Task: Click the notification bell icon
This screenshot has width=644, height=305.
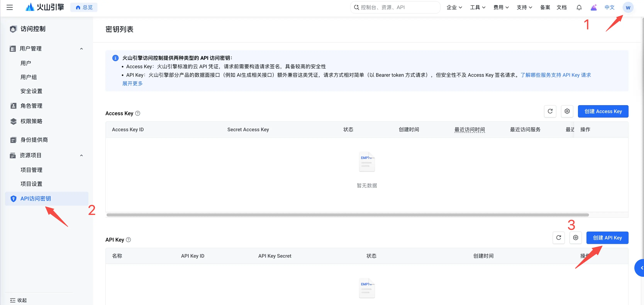Action: pos(579,8)
